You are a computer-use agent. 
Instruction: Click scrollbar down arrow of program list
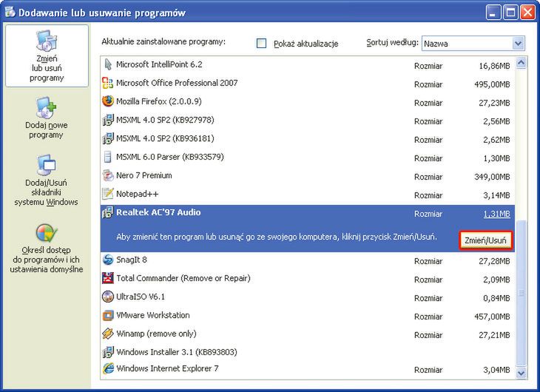(x=521, y=373)
